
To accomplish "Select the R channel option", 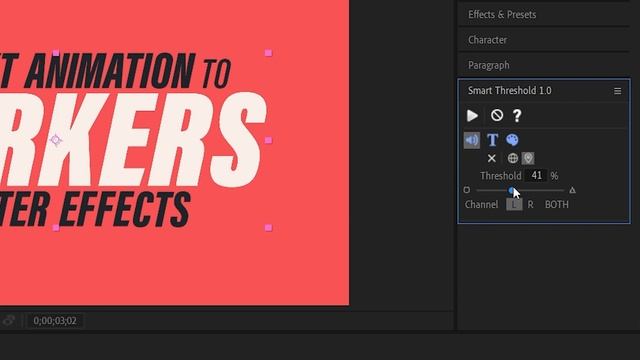I will [530, 204].
